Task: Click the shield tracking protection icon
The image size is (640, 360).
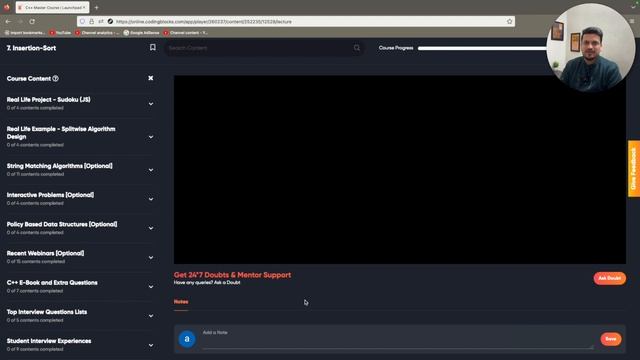Action: click(82, 21)
